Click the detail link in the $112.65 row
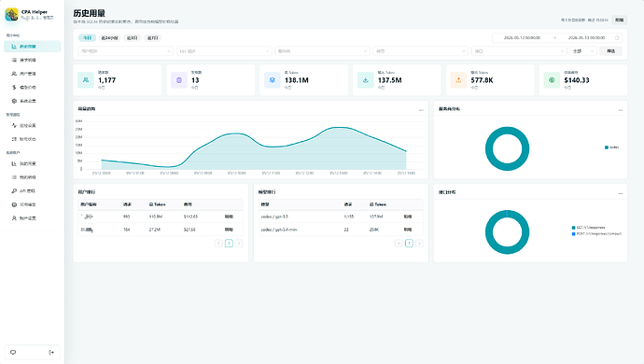 tap(229, 217)
